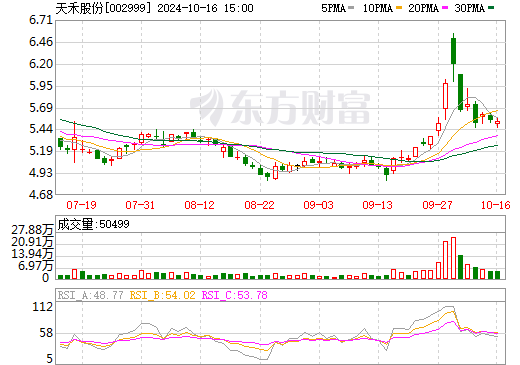Viewport: 520px width, 365px height.
Task: Click the RSI_B:54.02 indicator value
Action: pyautogui.click(x=162, y=295)
